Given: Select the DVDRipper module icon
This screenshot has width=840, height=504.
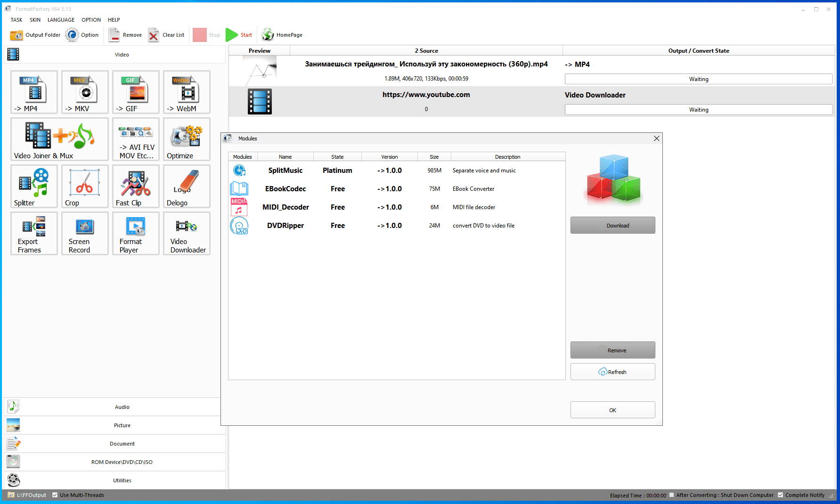Looking at the screenshot, I should [x=239, y=226].
